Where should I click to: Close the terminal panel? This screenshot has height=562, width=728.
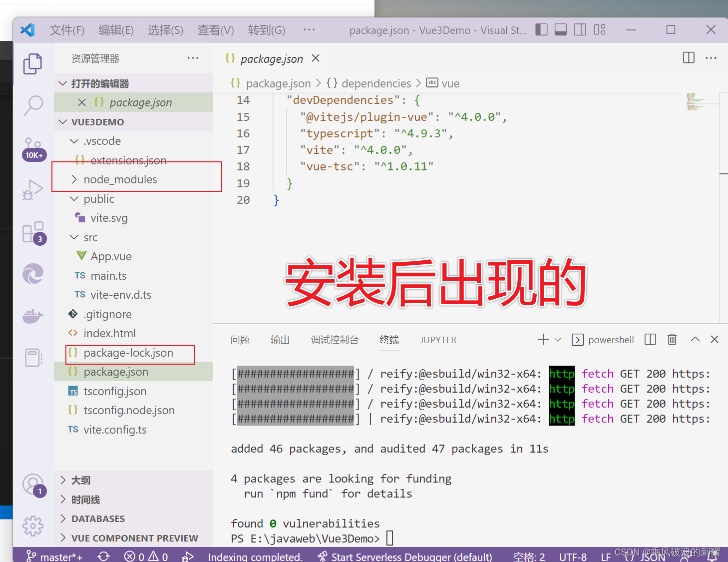[x=715, y=339]
